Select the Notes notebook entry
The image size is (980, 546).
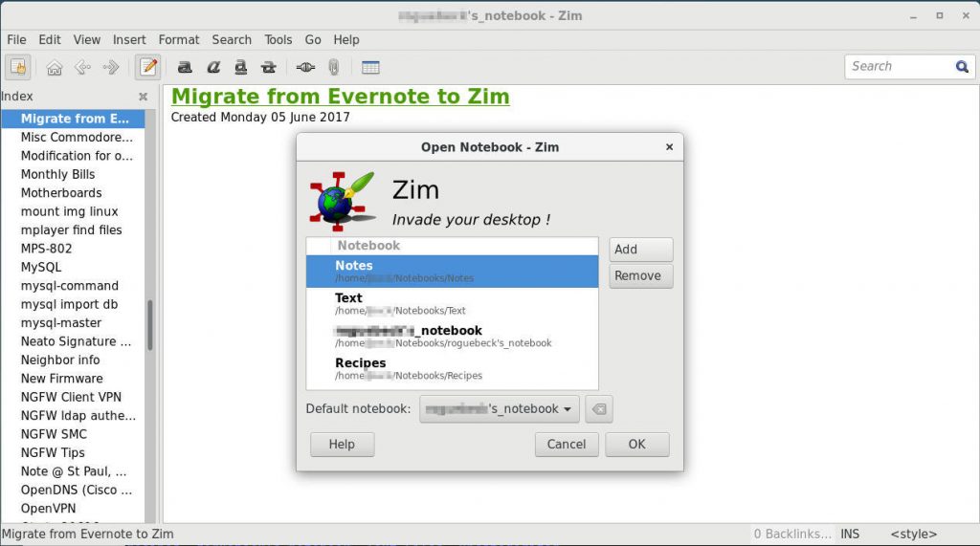(452, 272)
